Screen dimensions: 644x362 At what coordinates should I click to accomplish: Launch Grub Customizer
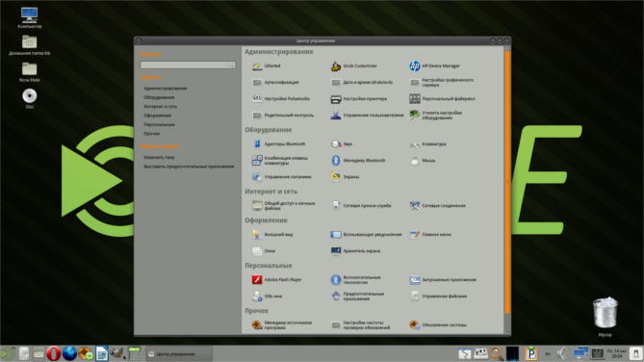click(353, 65)
